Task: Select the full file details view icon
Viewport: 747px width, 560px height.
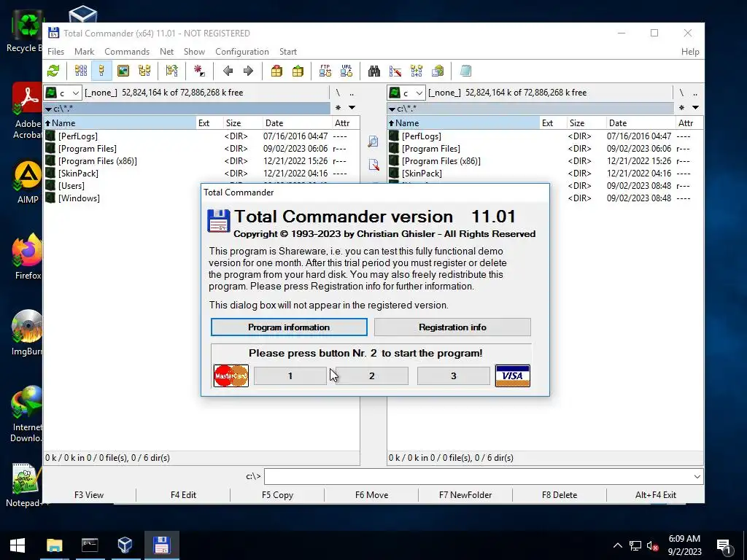Action: tap(101, 71)
